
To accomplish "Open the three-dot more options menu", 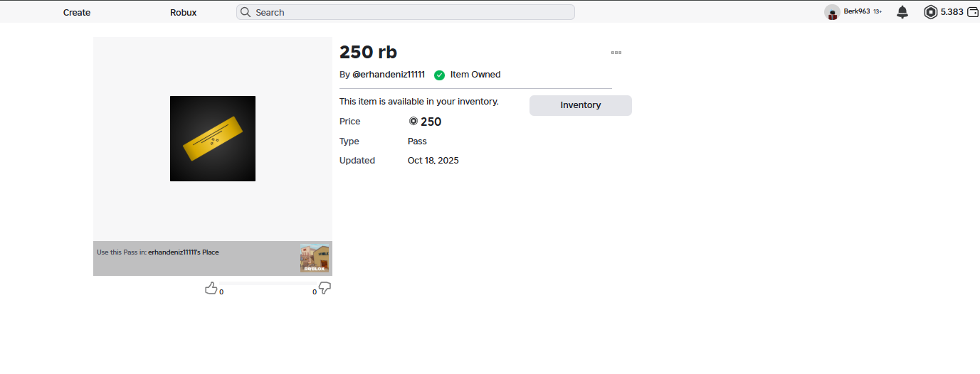I will coord(616,53).
